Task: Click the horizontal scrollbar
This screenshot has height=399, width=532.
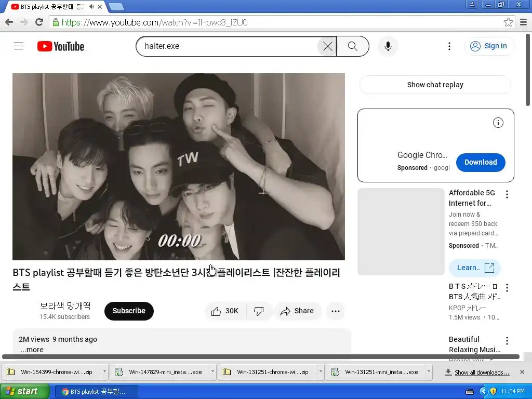Action: [x=261, y=356]
